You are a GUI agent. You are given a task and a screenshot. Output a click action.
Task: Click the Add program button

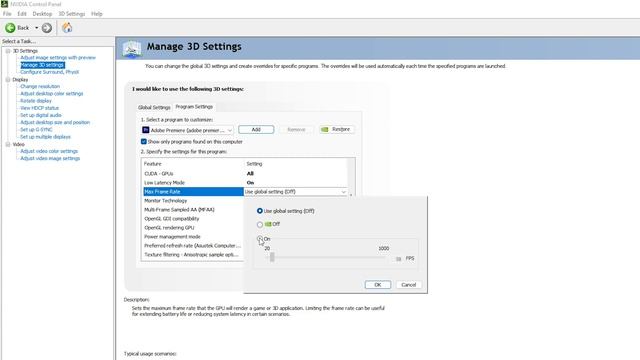click(x=256, y=129)
